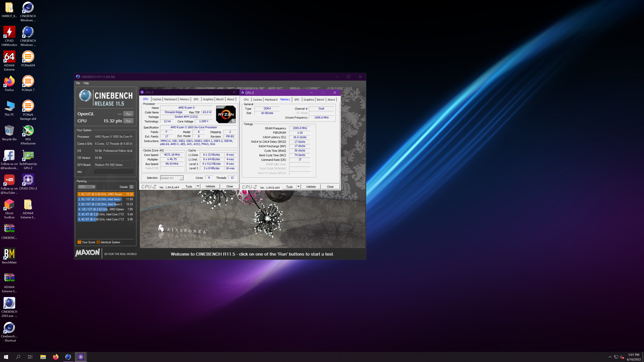The width and height of the screenshot is (644, 362).
Task: Open taskbar Search icon
Action: click(x=18, y=357)
